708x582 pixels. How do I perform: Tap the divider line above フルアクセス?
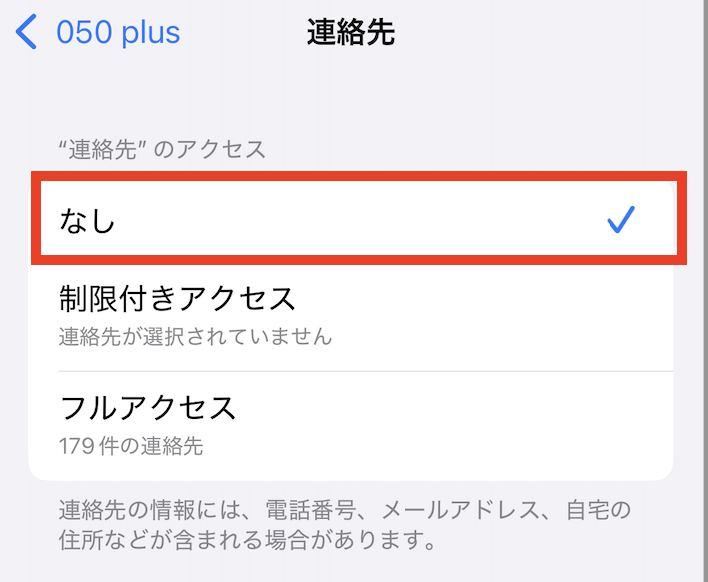point(366,372)
